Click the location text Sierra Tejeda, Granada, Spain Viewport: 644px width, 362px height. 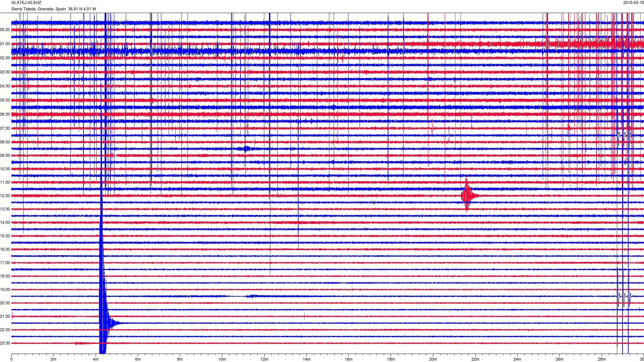[39, 9]
